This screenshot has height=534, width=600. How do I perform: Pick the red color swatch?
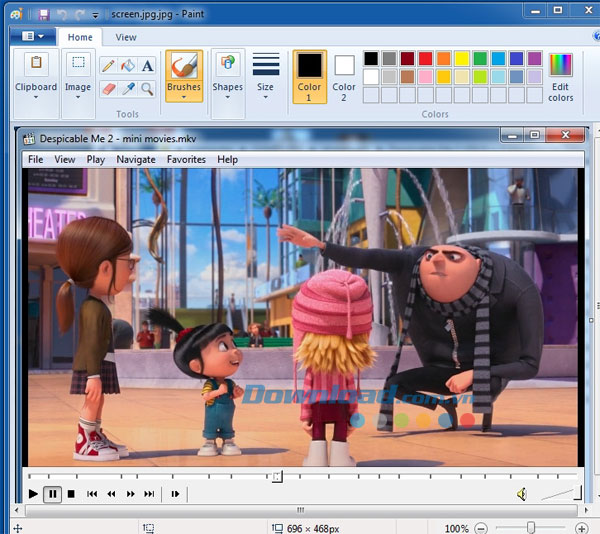tap(426, 59)
